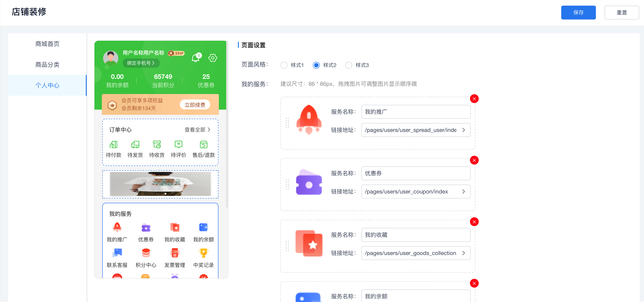Select 个人中心 menu item
This screenshot has height=302, width=644.
coord(47,85)
